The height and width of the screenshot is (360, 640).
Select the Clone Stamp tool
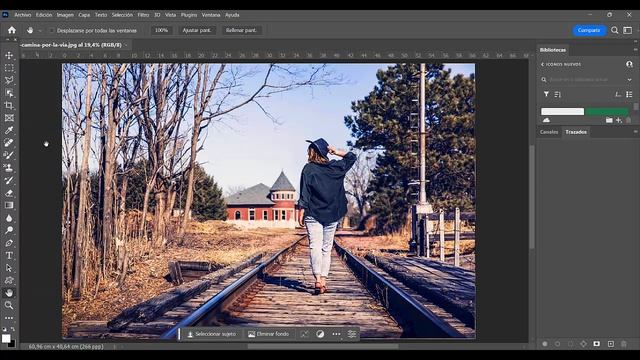tap(9, 168)
